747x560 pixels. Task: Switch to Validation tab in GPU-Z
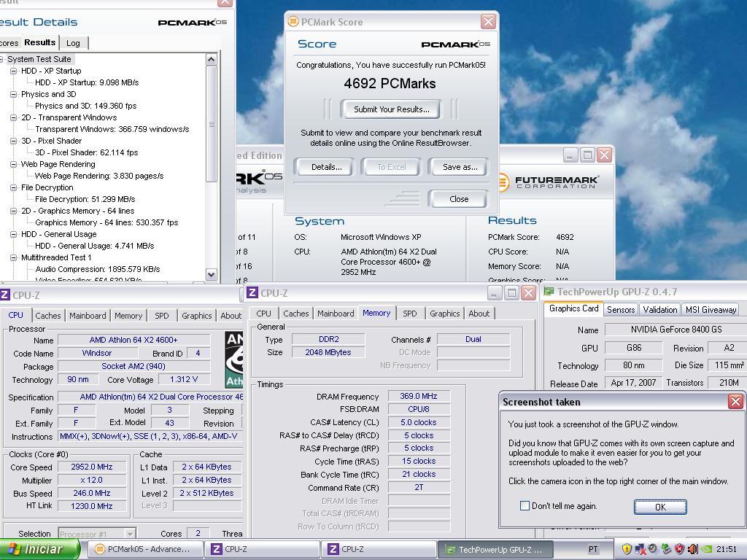pos(659,309)
